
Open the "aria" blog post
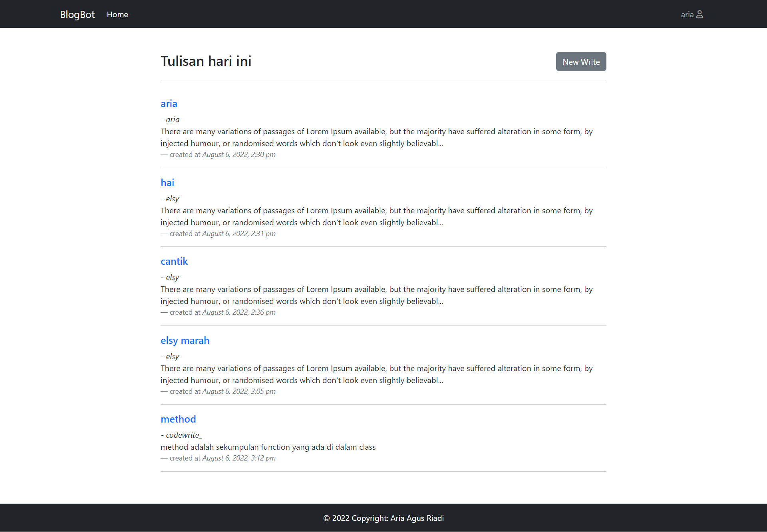pos(169,103)
